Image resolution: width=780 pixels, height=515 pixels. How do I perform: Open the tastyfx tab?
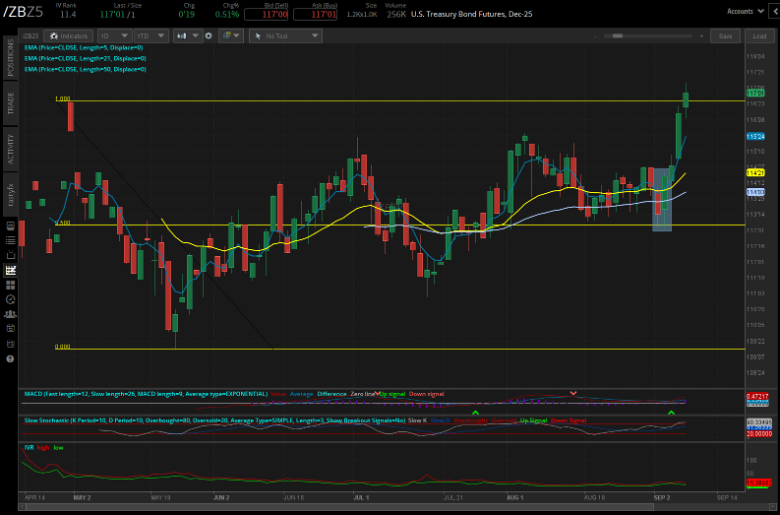click(x=10, y=194)
